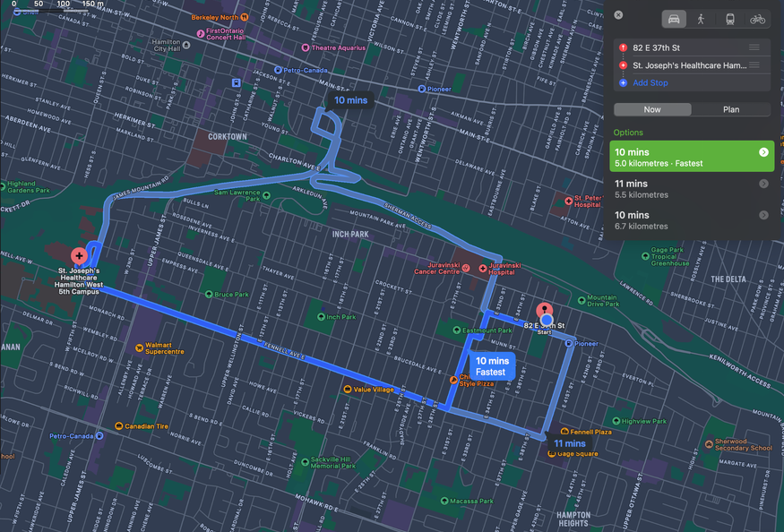This screenshot has height=532, width=784.
Task: Click the Petro-Canada marker near Main St
Action: point(278,70)
